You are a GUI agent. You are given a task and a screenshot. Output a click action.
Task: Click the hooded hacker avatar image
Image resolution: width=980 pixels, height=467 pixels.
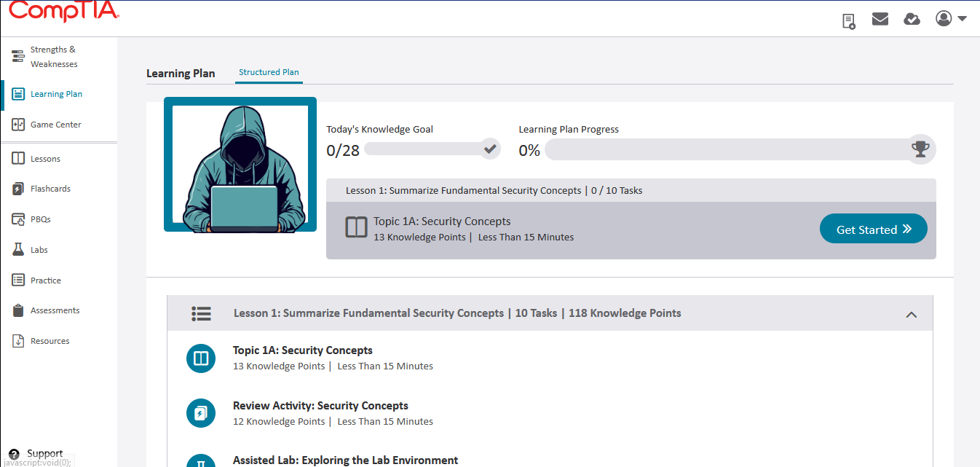(240, 164)
